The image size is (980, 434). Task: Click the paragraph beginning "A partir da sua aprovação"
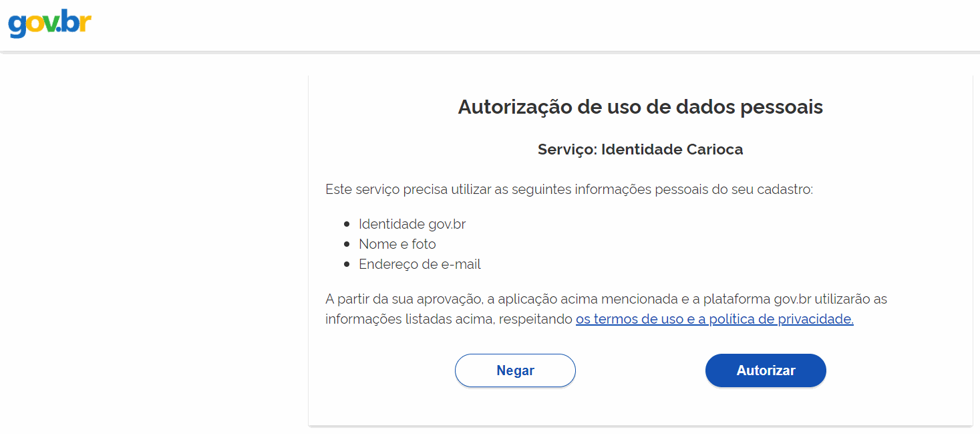click(x=607, y=309)
